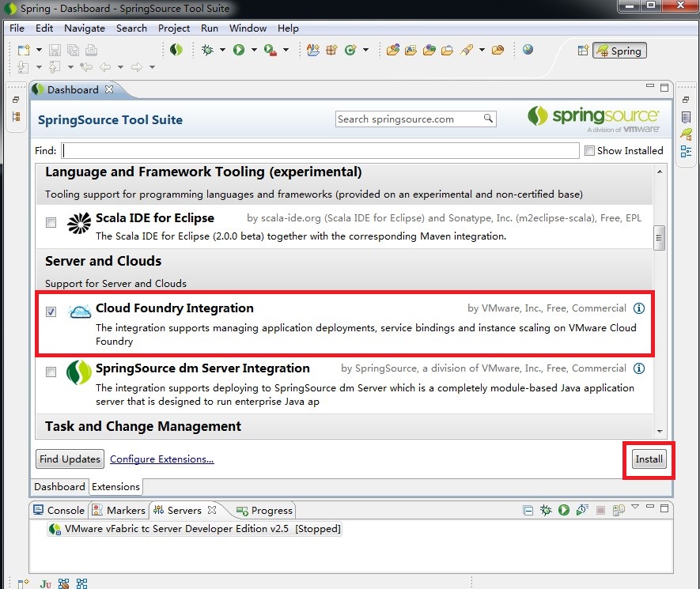The width and height of the screenshot is (700, 589).
Task: Click the Publish to server icon
Action: coord(619,510)
